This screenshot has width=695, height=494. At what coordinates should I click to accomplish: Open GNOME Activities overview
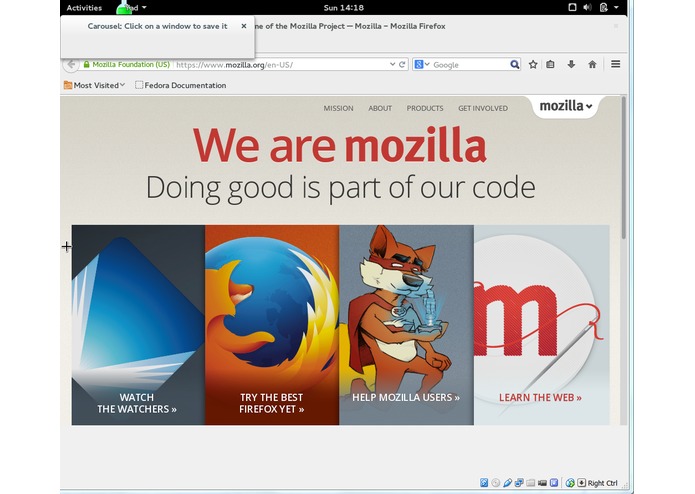tap(84, 8)
